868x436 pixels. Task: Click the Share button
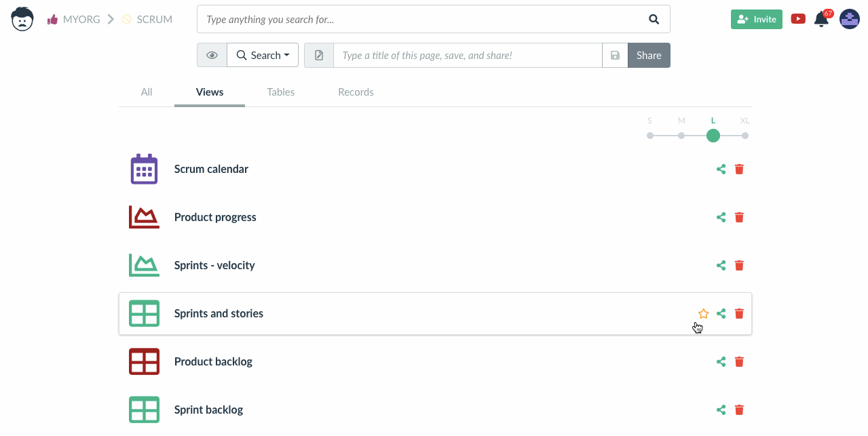649,56
